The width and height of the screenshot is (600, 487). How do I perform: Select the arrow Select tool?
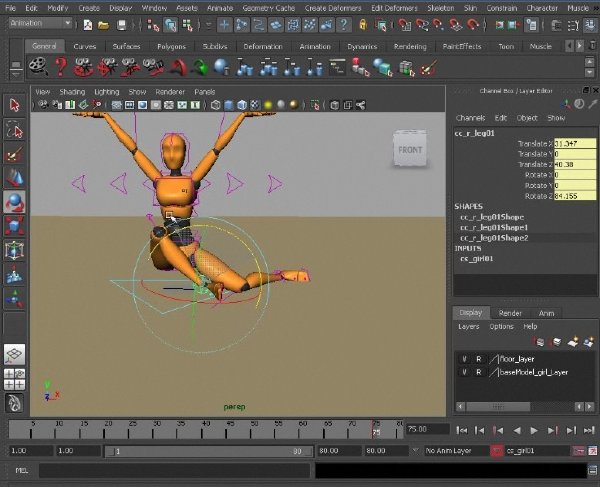coord(15,106)
